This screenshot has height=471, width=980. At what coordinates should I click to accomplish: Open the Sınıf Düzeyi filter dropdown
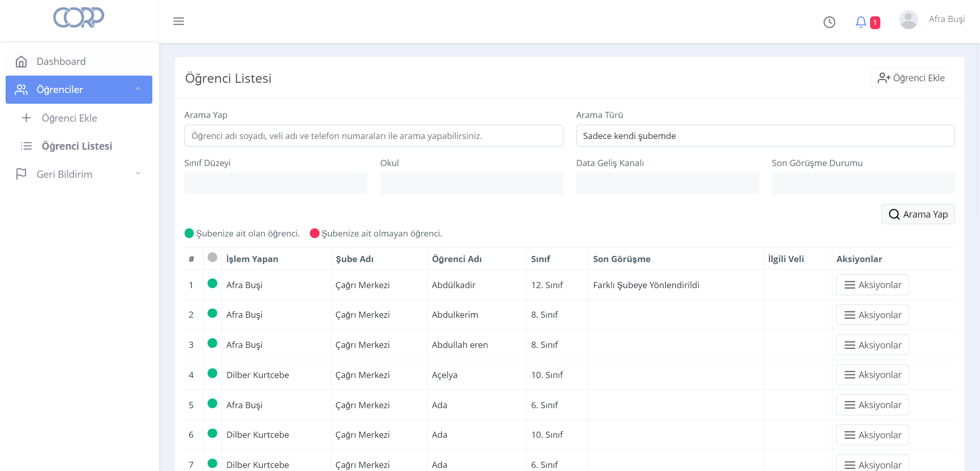(276, 183)
